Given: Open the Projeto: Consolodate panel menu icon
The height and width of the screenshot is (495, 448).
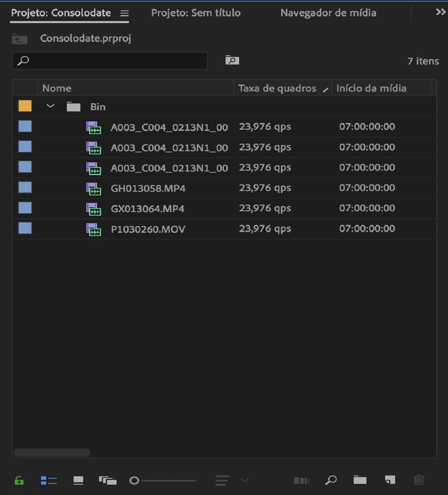Looking at the screenshot, I should [125, 14].
